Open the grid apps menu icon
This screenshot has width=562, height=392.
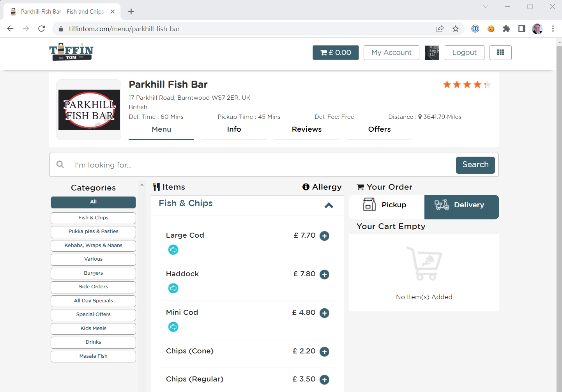[x=500, y=53]
